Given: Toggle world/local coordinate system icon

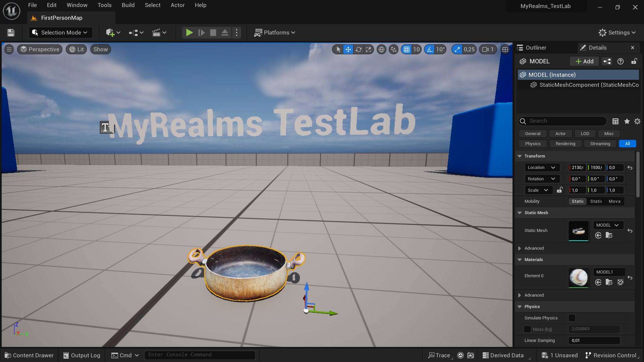Looking at the screenshot, I should (381, 50).
